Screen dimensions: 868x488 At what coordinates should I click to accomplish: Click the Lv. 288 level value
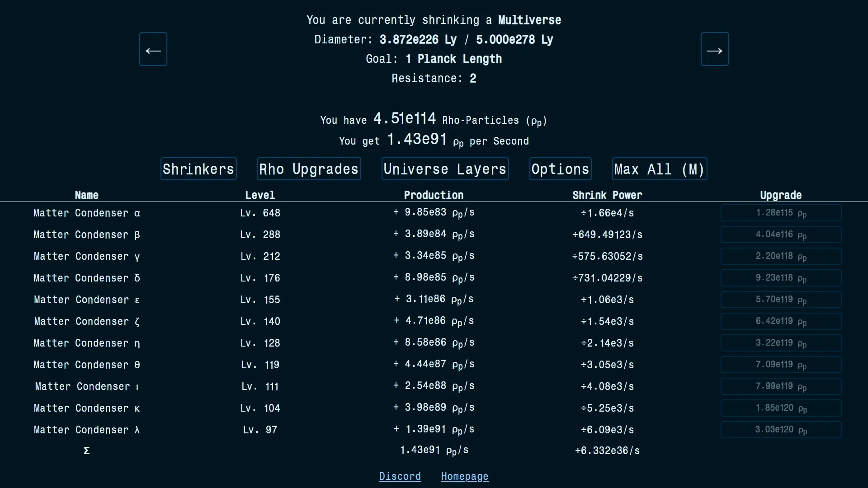point(260,235)
